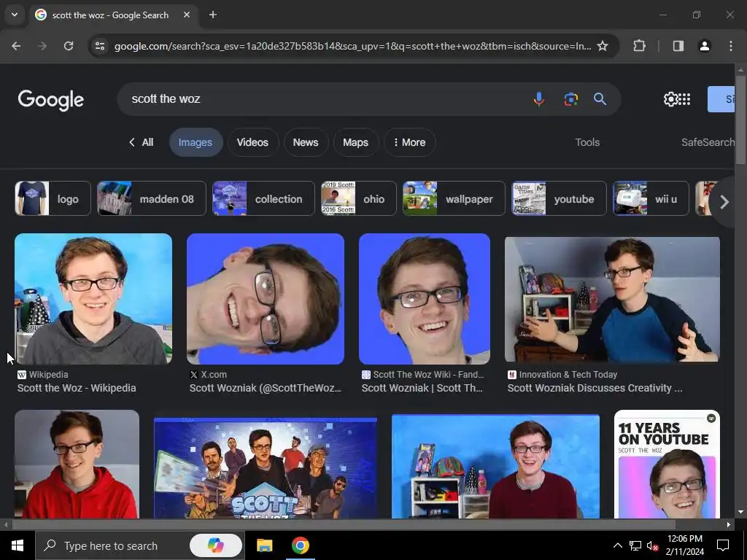Filter images by wallpaper chip
Image resolution: width=747 pixels, height=560 pixels.
[x=454, y=198]
